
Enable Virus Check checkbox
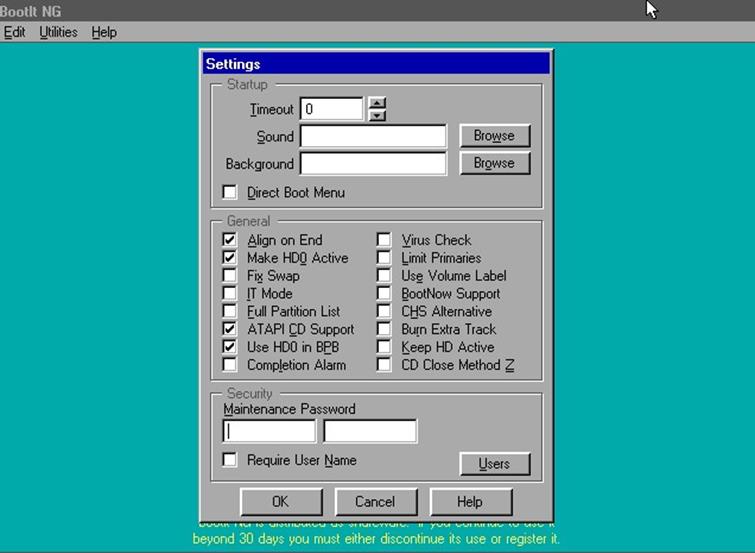pyautogui.click(x=384, y=239)
